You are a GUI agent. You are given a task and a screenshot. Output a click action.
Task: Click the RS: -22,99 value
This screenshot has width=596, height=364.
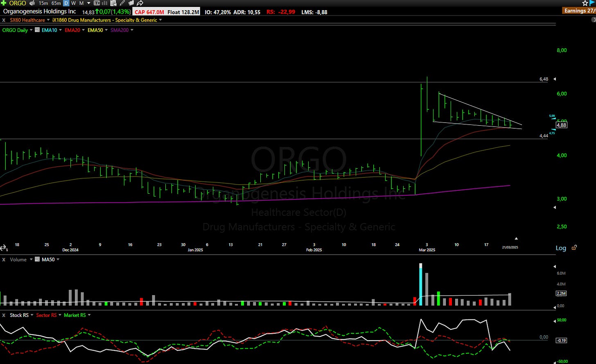tap(281, 12)
